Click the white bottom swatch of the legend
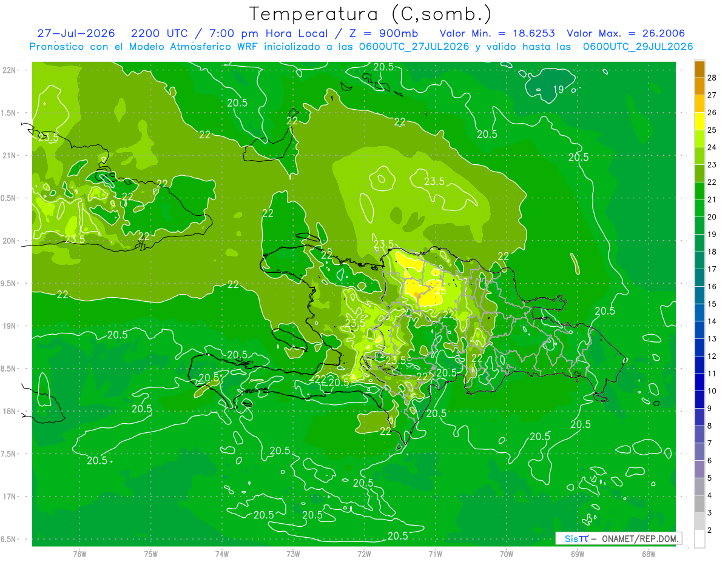 [699, 538]
